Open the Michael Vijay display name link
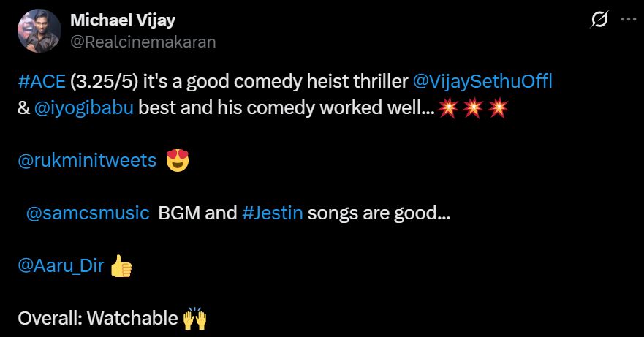Image resolution: width=644 pixels, height=337 pixels. click(122, 20)
